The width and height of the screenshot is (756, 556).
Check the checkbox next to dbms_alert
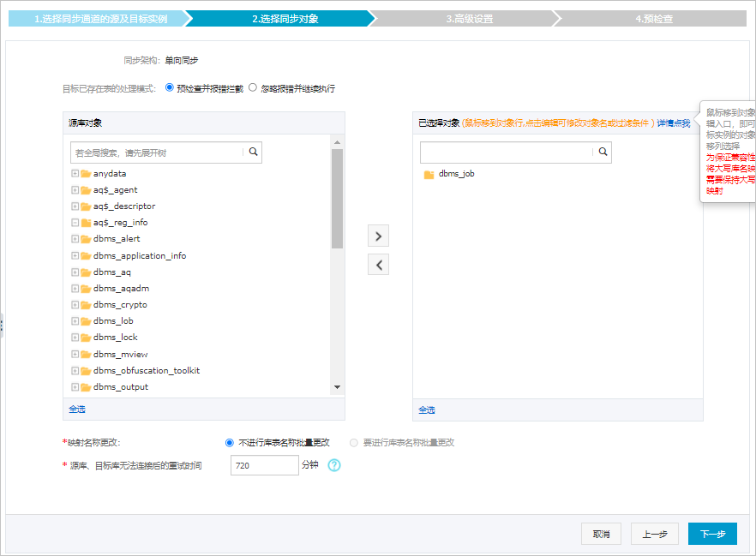coord(76,239)
